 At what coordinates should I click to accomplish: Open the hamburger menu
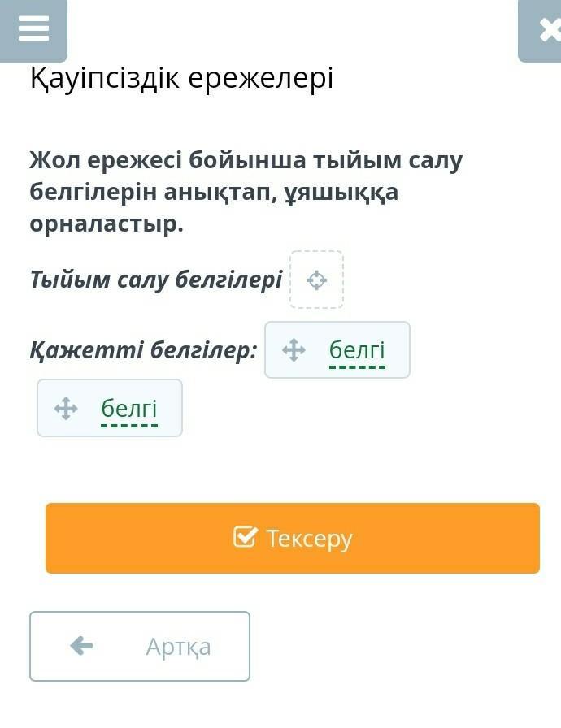point(33,29)
